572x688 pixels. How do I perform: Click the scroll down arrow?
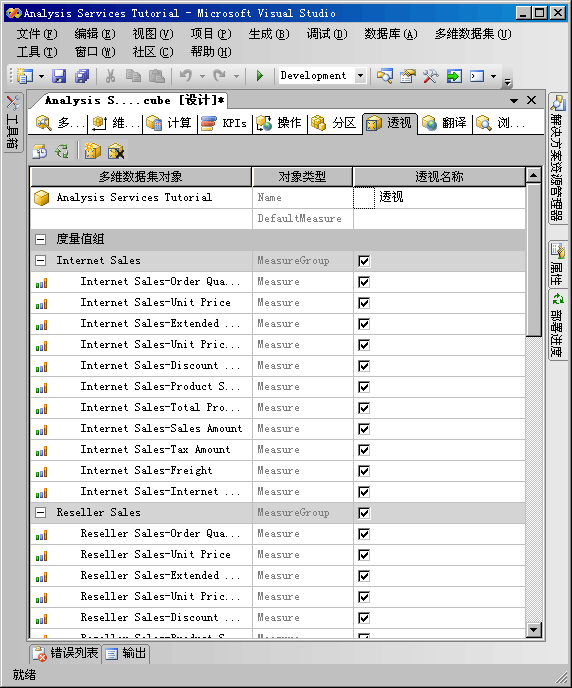[533, 630]
